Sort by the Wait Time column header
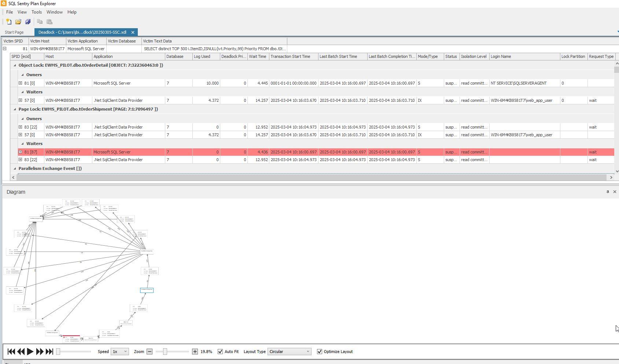619x364 pixels. pos(258,56)
